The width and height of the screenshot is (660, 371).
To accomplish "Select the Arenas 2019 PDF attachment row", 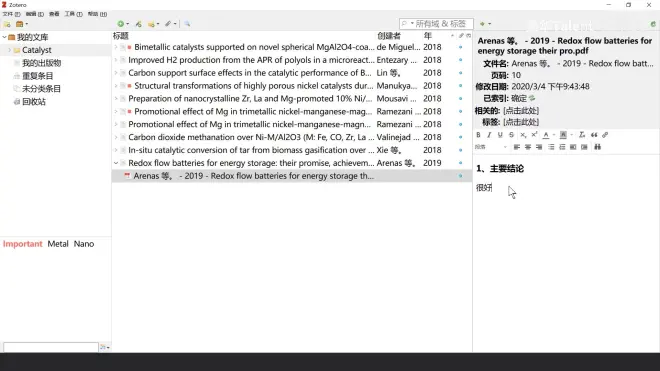I will point(291,176).
